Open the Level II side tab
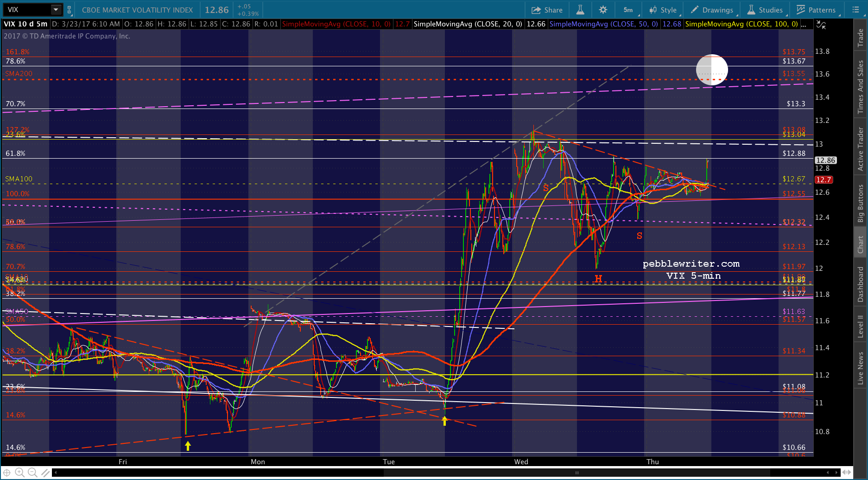Screen dimensions: 868x480 861,326
